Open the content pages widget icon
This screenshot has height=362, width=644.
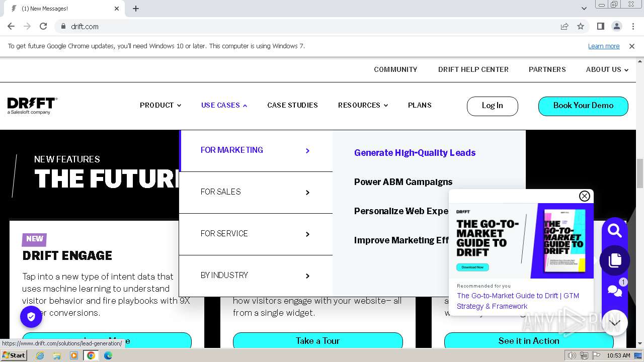coord(614,260)
